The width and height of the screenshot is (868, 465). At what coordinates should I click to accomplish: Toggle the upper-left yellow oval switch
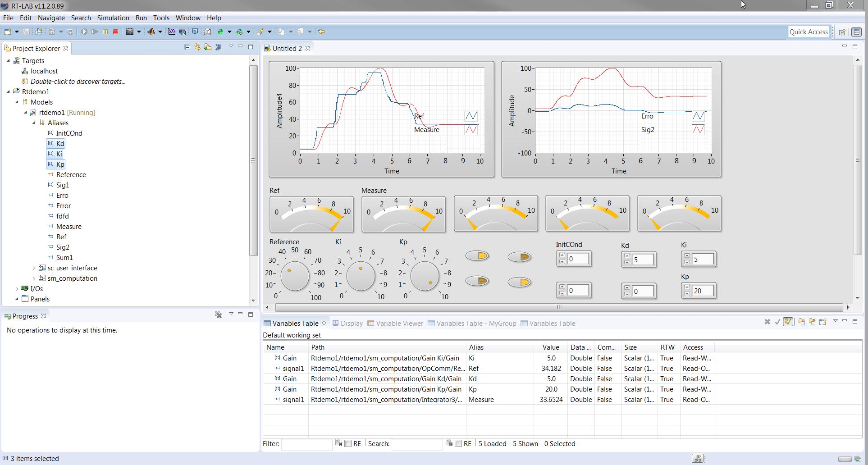477,256
